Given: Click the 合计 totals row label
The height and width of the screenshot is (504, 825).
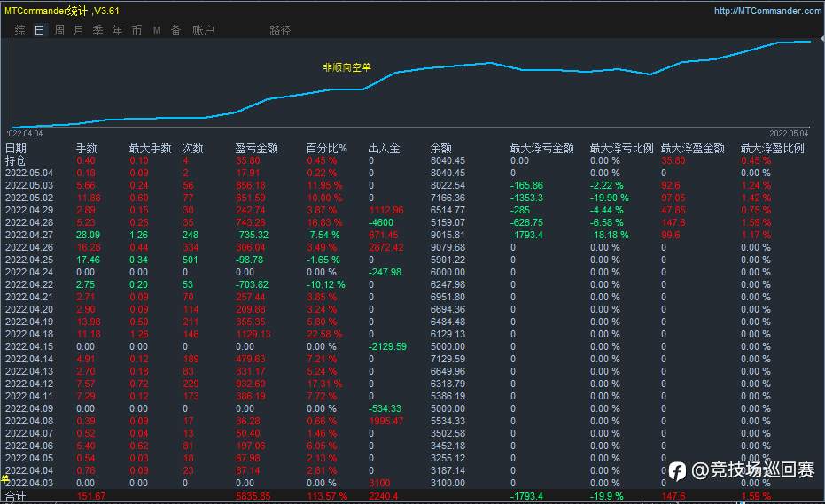Looking at the screenshot, I should tap(15, 496).
